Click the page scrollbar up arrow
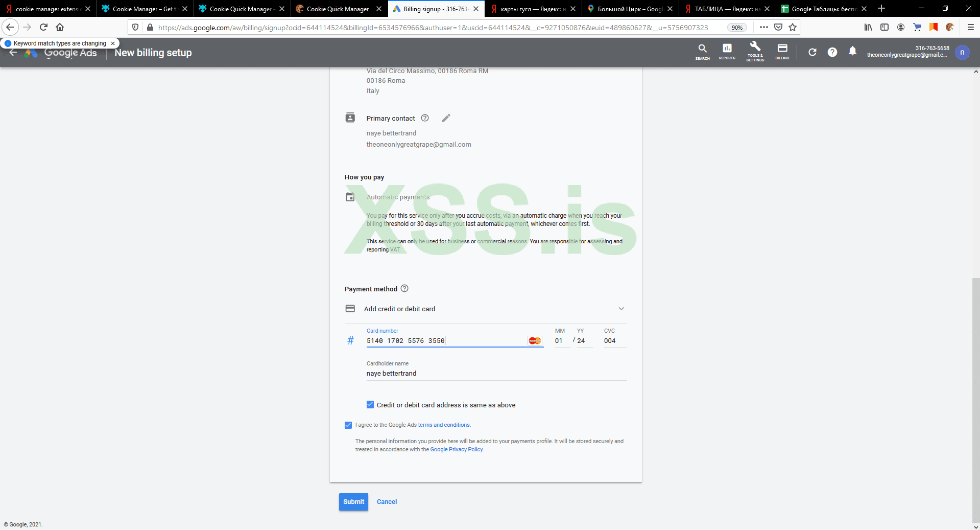Viewport: 980px width, 530px height. coord(976,72)
